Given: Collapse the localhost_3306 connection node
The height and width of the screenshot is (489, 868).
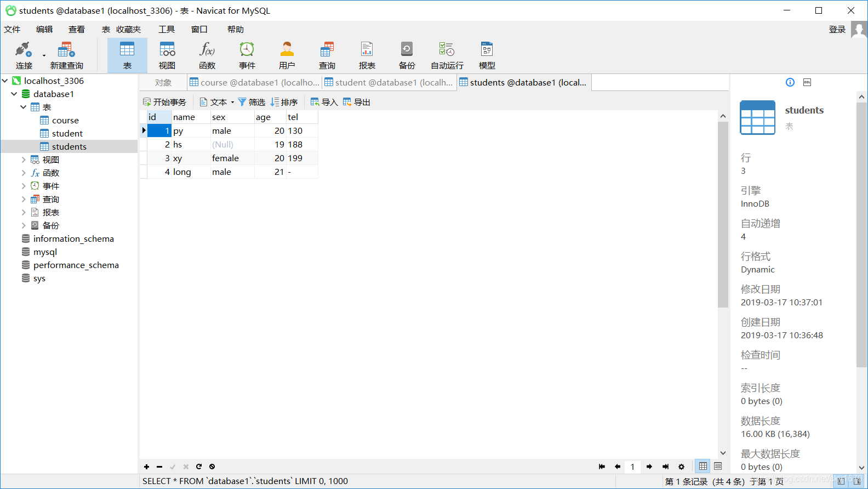Looking at the screenshot, I should point(5,81).
